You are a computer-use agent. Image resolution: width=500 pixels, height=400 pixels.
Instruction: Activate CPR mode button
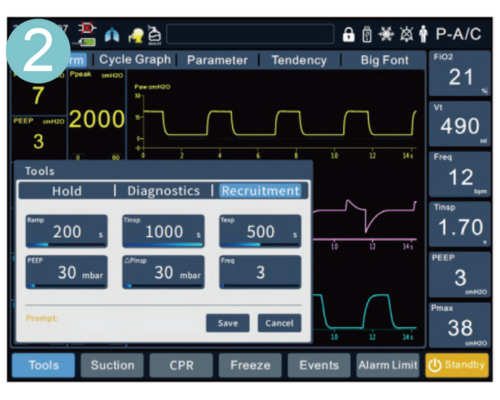pos(181,365)
